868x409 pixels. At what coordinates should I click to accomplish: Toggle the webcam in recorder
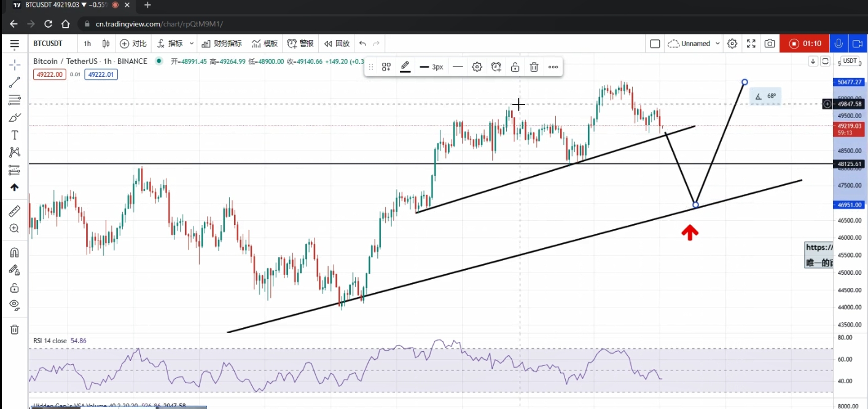(858, 44)
